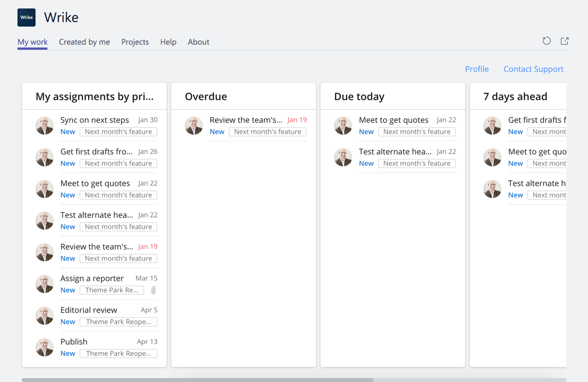This screenshot has width=588, height=382.
Task: Click the Jan 26 due date
Action: (x=148, y=152)
